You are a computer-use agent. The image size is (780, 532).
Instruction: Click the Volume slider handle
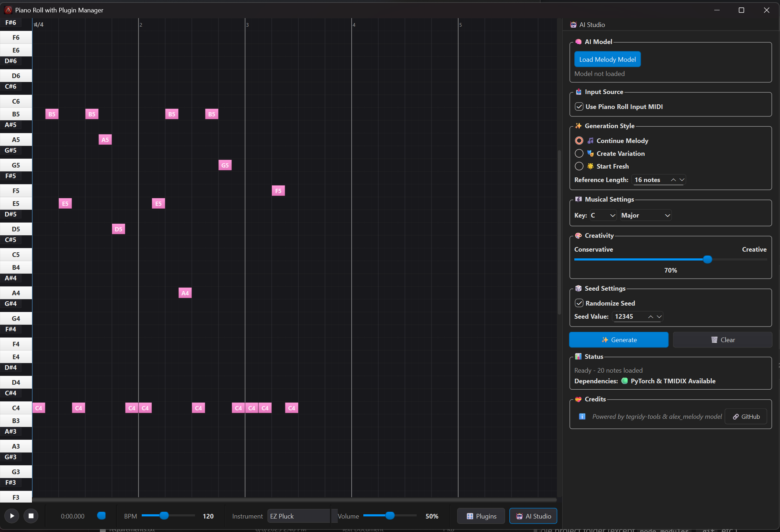pos(390,515)
